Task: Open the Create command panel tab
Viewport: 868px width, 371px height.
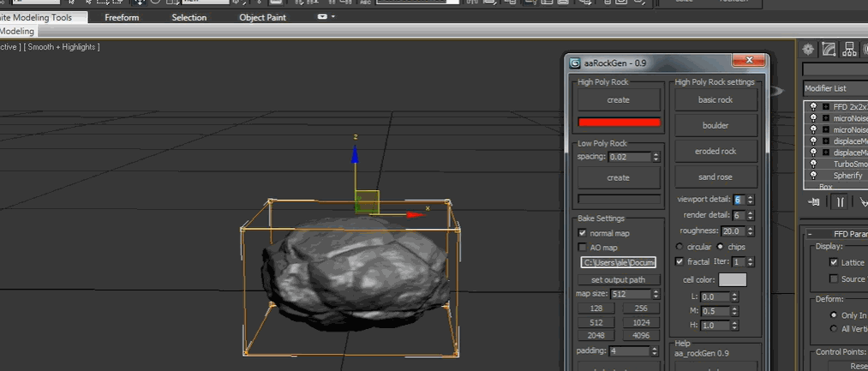Action: click(x=808, y=50)
